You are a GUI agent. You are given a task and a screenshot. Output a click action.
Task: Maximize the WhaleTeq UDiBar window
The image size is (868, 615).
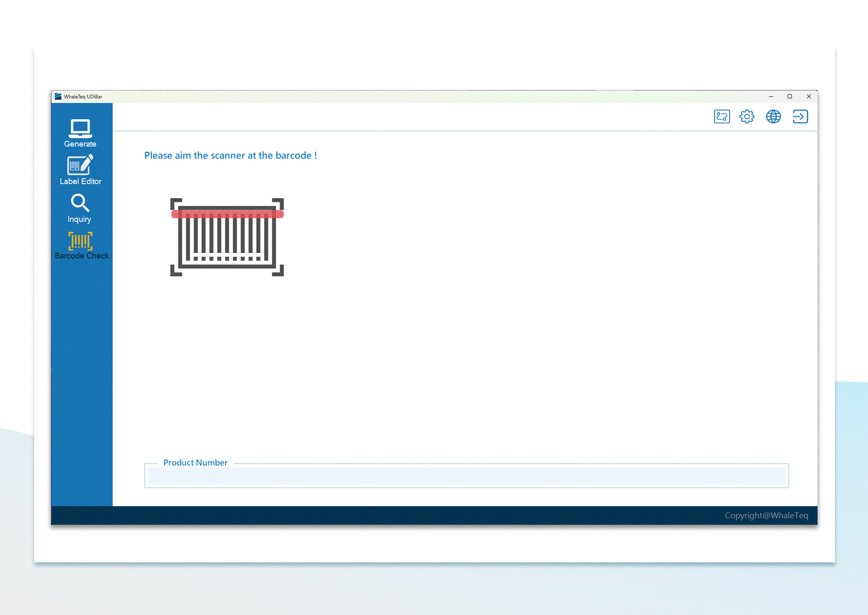[790, 97]
